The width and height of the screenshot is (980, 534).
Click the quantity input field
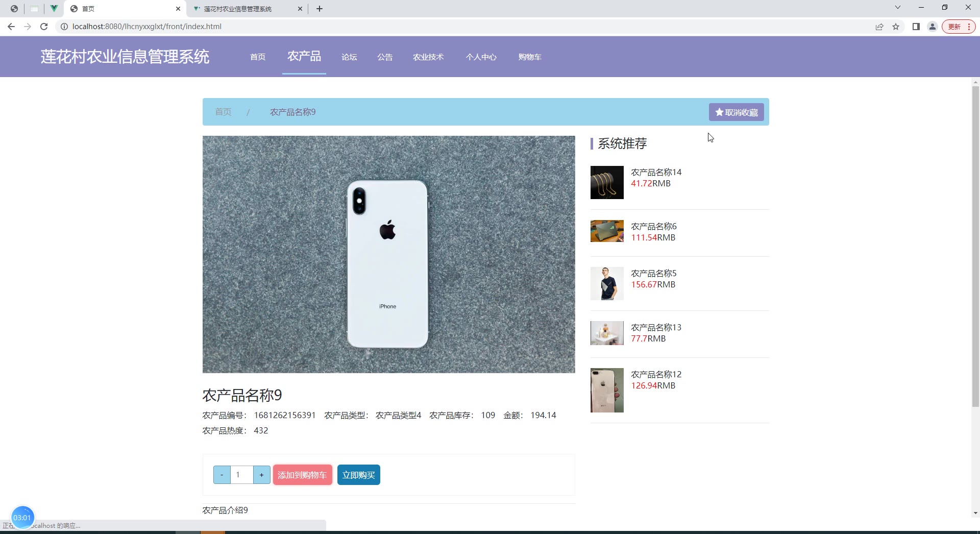[x=241, y=475]
